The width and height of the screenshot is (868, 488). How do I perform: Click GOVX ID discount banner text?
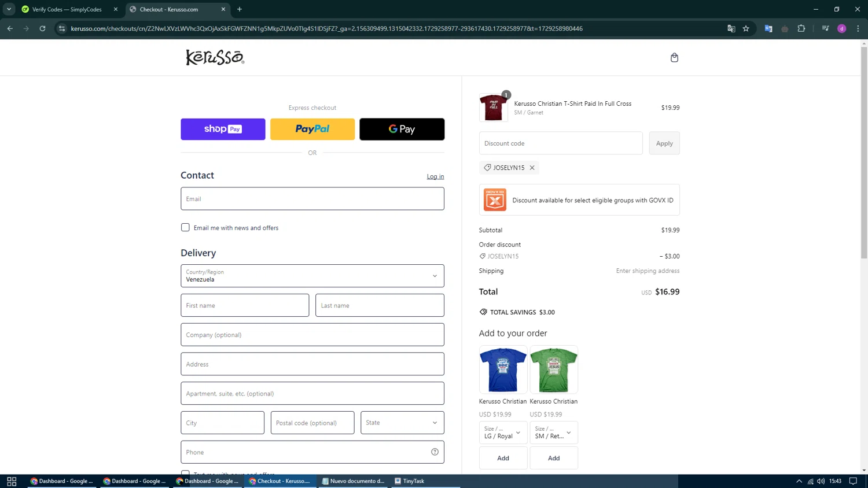pyautogui.click(x=593, y=201)
